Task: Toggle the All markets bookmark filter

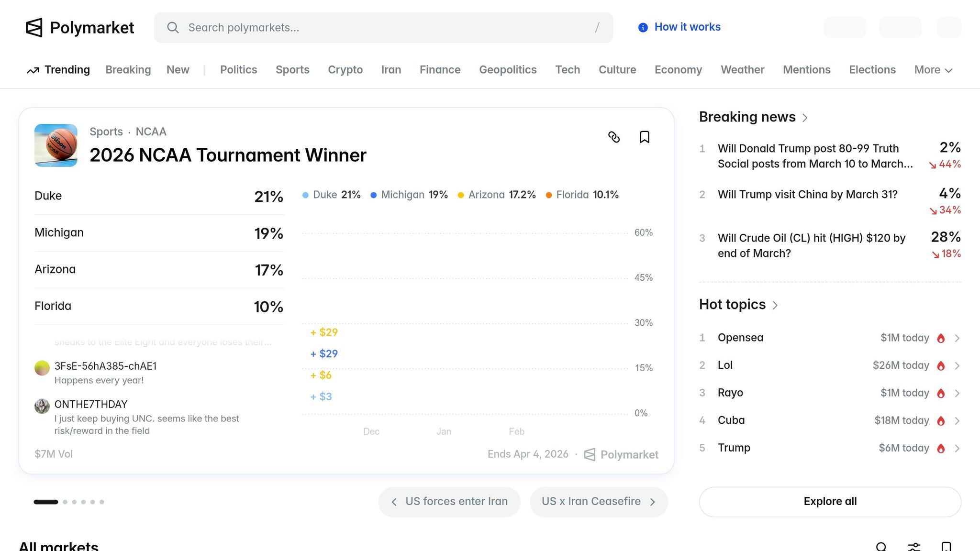Action: pos(946,547)
